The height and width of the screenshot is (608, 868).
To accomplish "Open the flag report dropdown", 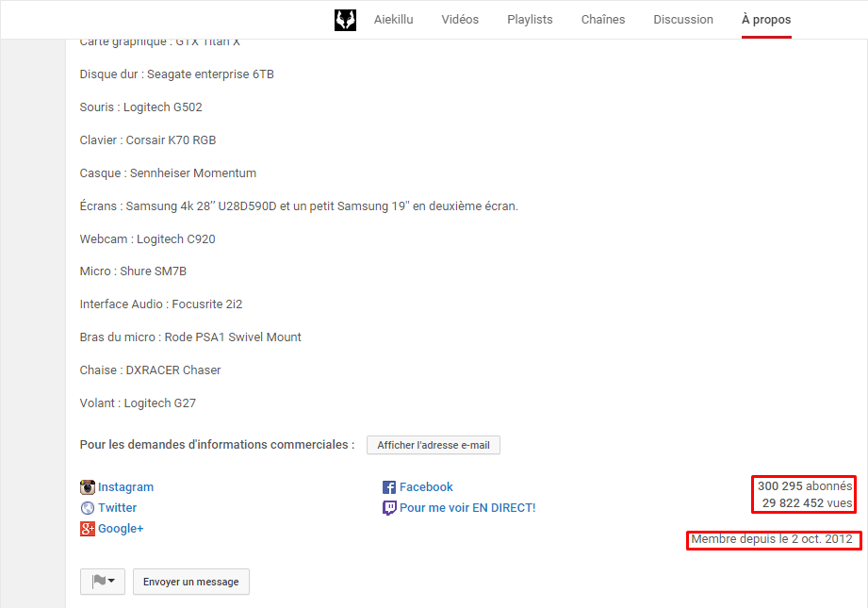I will (103, 582).
